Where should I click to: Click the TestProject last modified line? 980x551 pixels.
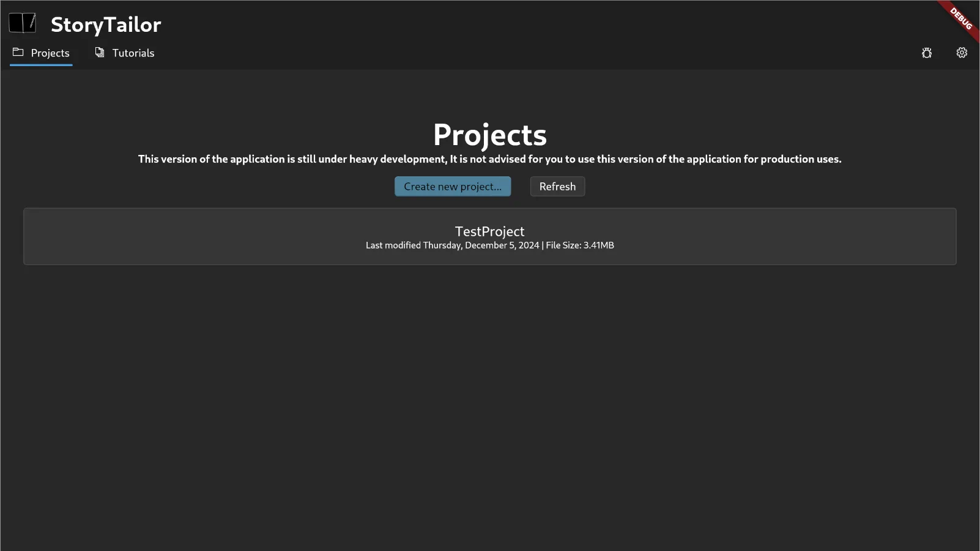[x=490, y=246]
